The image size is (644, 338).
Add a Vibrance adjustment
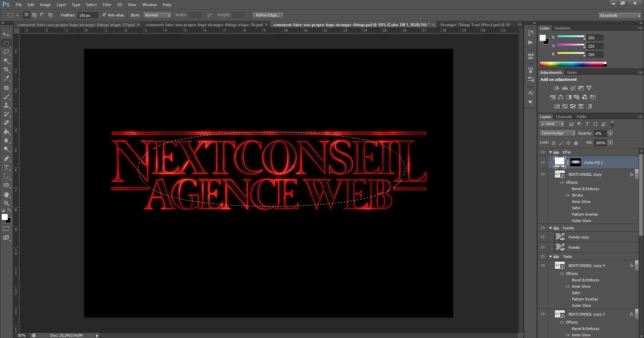[x=589, y=88]
